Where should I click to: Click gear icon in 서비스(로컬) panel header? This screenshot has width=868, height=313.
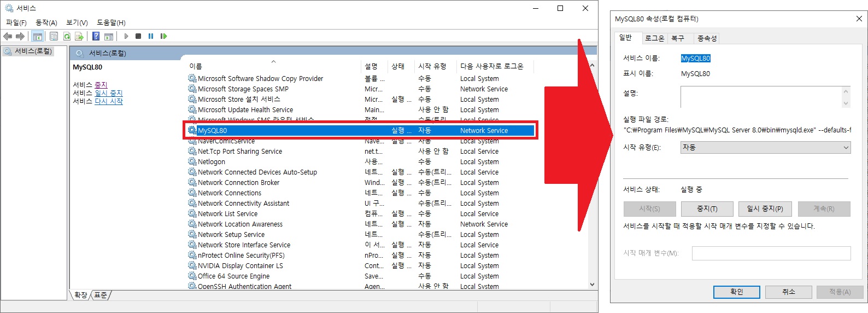(x=80, y=53)
